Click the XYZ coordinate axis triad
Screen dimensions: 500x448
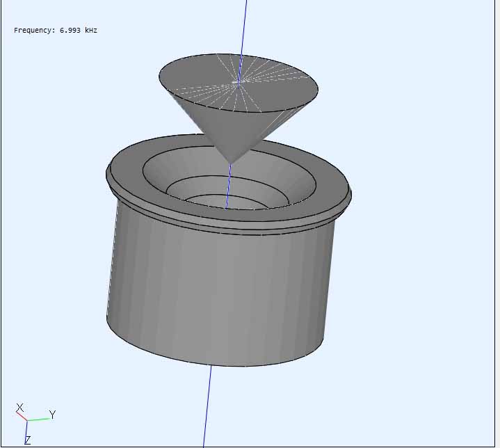point(35,424)
